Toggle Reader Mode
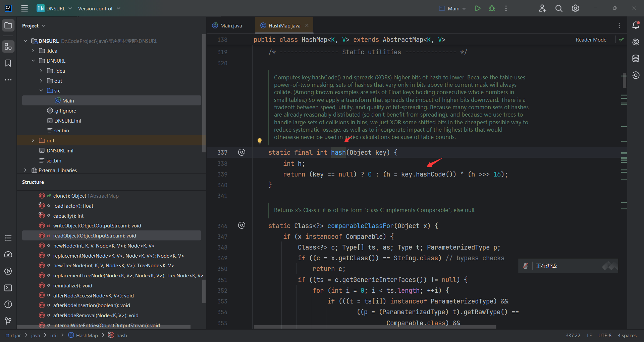The height and width of the screenshot is (342, 644). coord(591,40)
